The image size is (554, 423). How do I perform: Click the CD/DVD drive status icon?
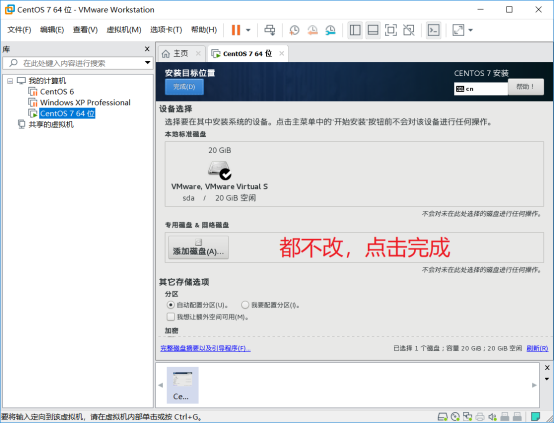pyautogui.click(x=455, y=417)
